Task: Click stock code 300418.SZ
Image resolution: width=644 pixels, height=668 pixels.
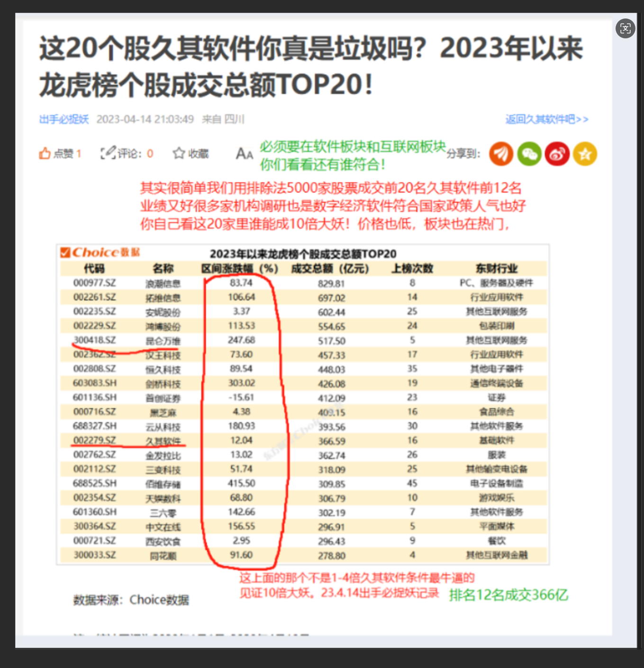Action: point(94,340)
